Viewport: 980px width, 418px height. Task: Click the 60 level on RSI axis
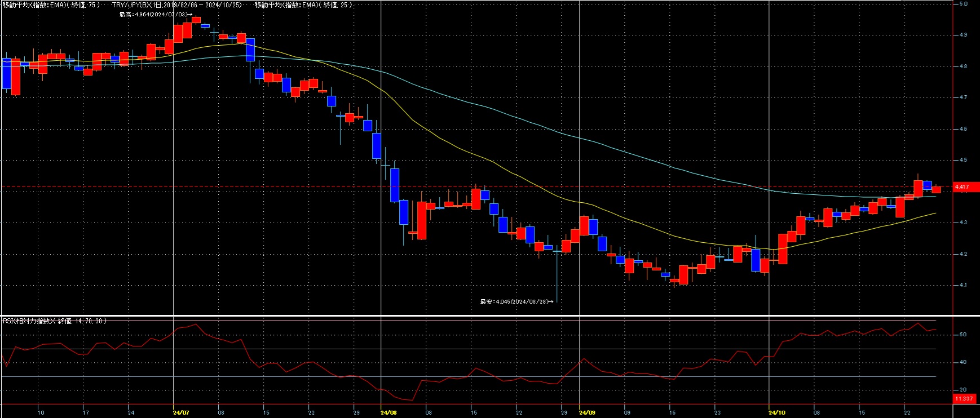(963, 335)
